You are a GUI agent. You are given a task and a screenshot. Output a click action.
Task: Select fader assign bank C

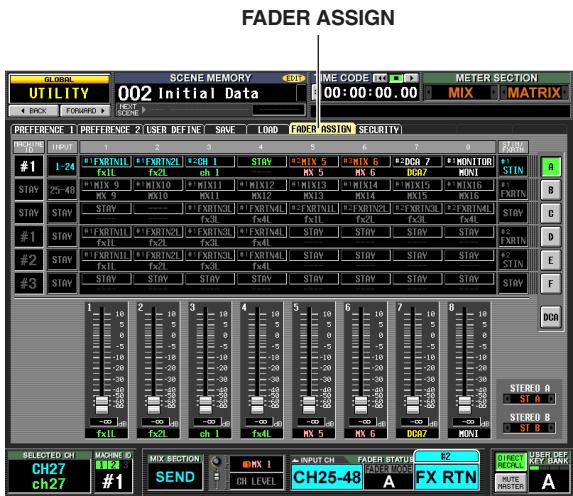pyautogui.click(x=551, y=214)
